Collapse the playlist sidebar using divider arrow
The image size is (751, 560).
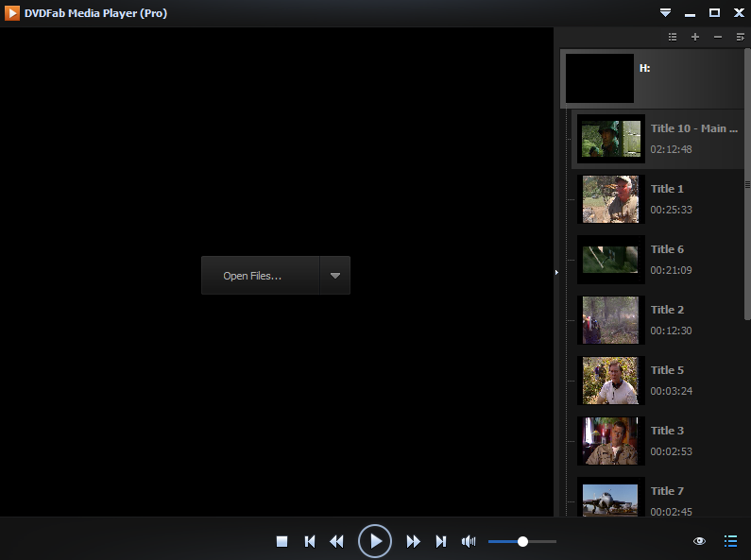[x=556, y=272]
